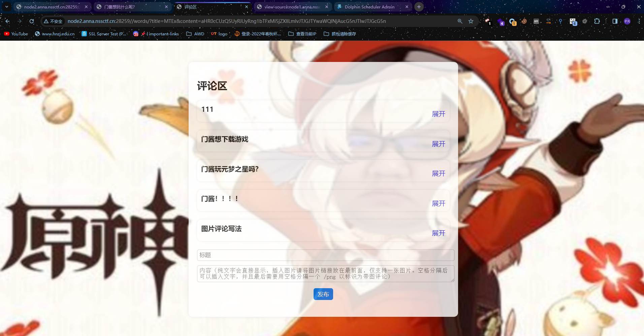Open the red extension with badge 1
Screen dimensions: 644x336
[488, 22]
